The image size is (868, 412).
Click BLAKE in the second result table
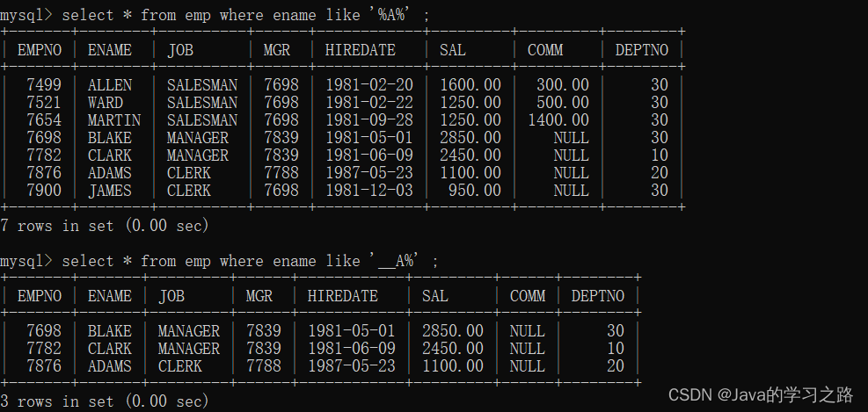(110, 330)
